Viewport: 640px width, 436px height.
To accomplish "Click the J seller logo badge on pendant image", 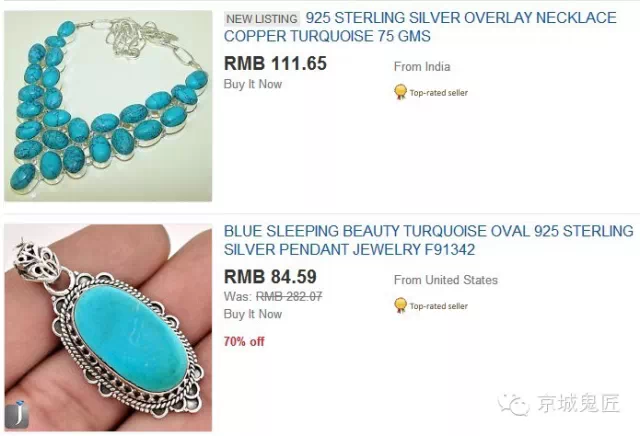I will click(x=17, y=414).
